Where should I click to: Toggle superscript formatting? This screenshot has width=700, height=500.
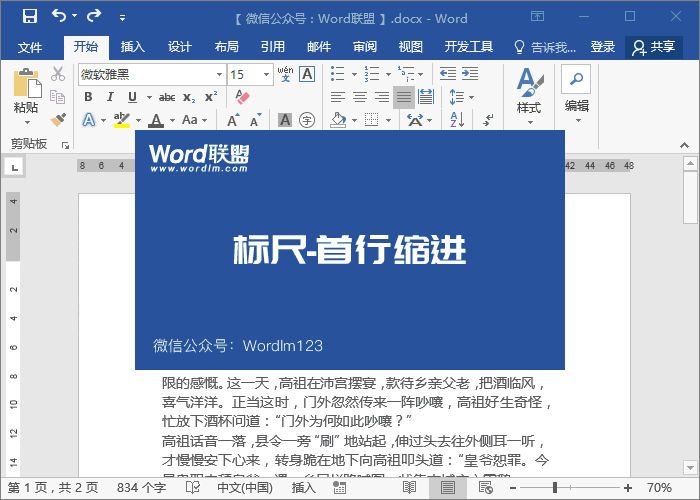pos(211,97)
